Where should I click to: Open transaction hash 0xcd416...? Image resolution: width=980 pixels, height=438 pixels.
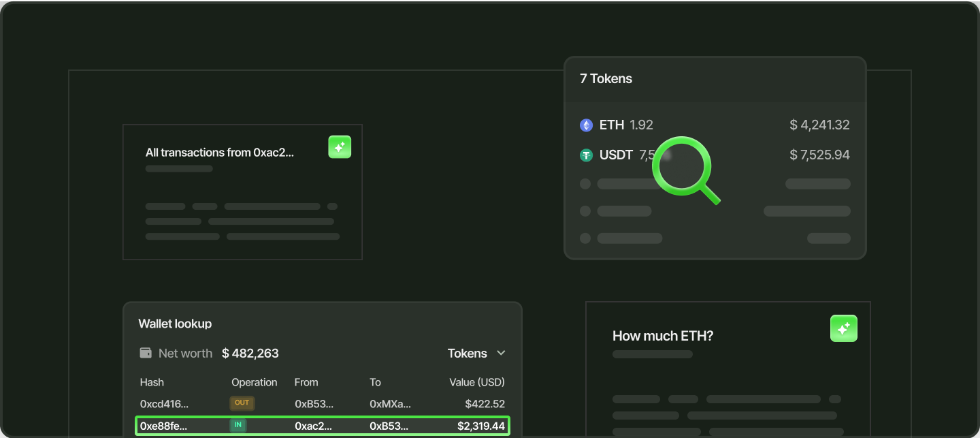(x=163, y=404)
